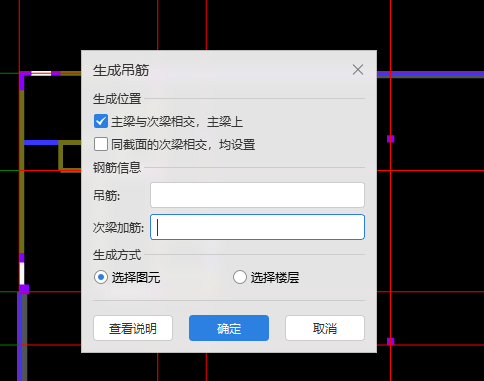Focus the 次梁加筋 input field
484x381 pixels.
[x=257, y=227]
